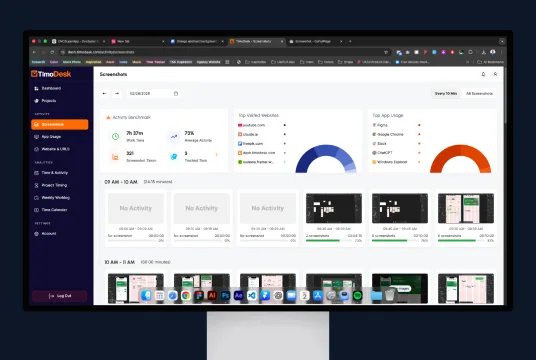Click the Work Time clock icon

click(115, 136)
